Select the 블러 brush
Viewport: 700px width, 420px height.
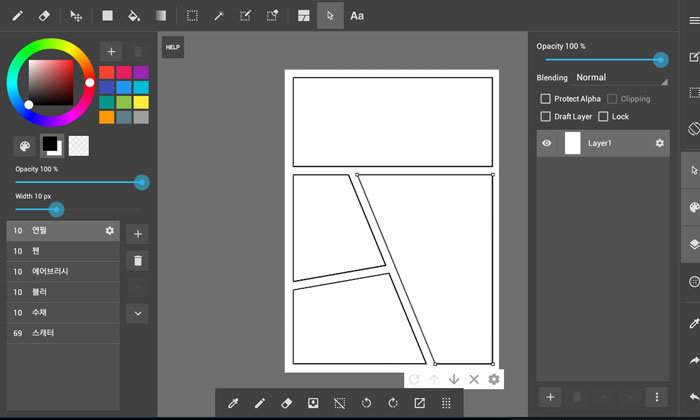point(63,292)
